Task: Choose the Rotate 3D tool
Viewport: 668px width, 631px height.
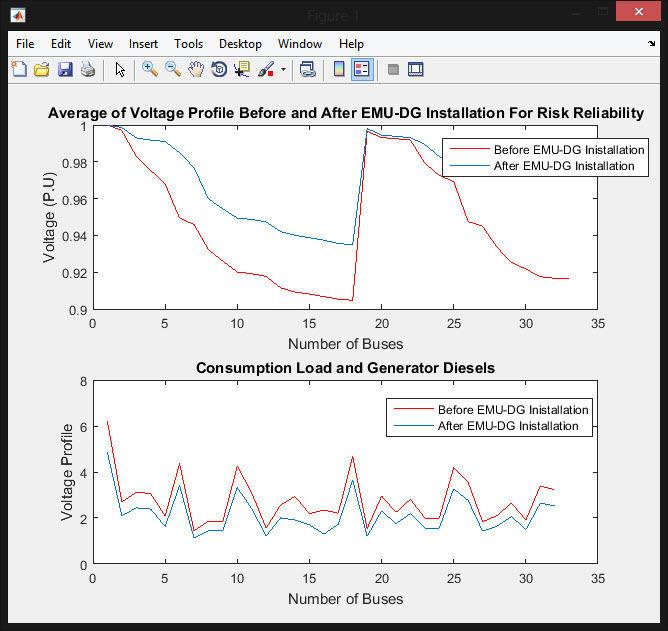Action: [x=219, y=69]
